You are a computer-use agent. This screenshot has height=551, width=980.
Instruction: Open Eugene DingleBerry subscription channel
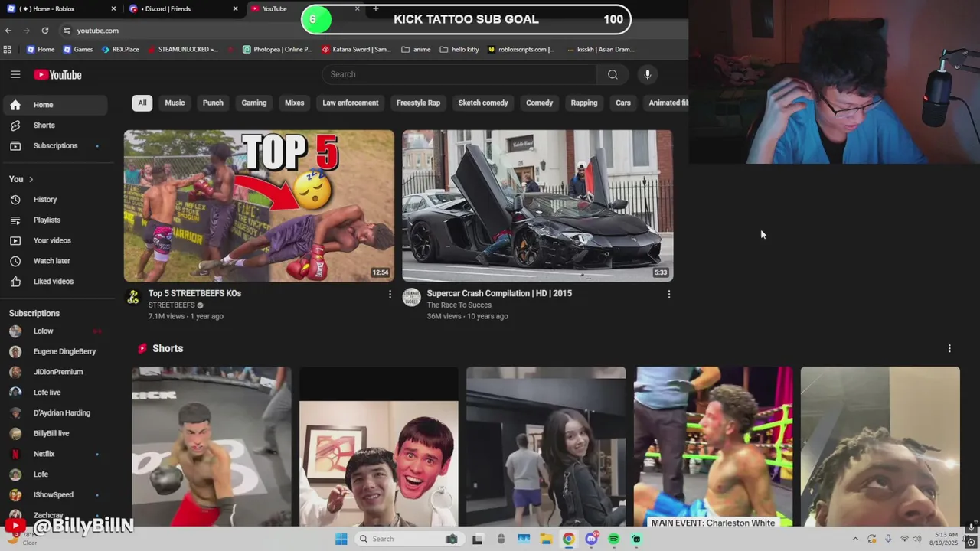coord(55,352)
